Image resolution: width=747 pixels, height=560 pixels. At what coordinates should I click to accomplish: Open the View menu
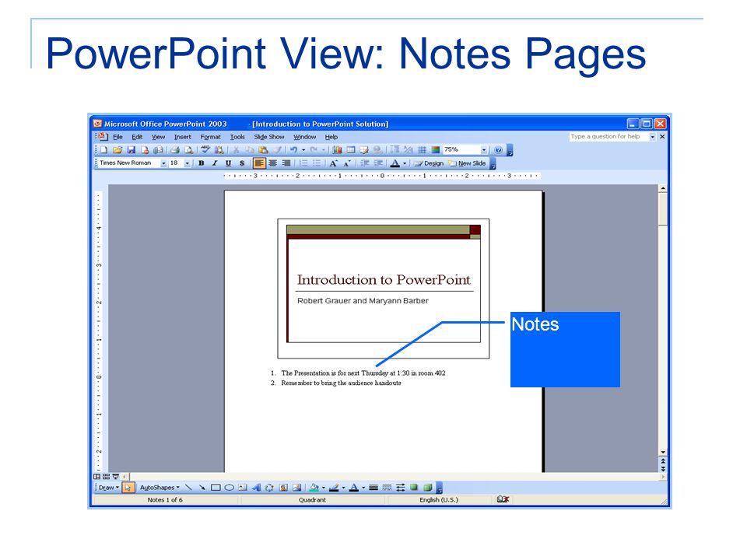158,137
